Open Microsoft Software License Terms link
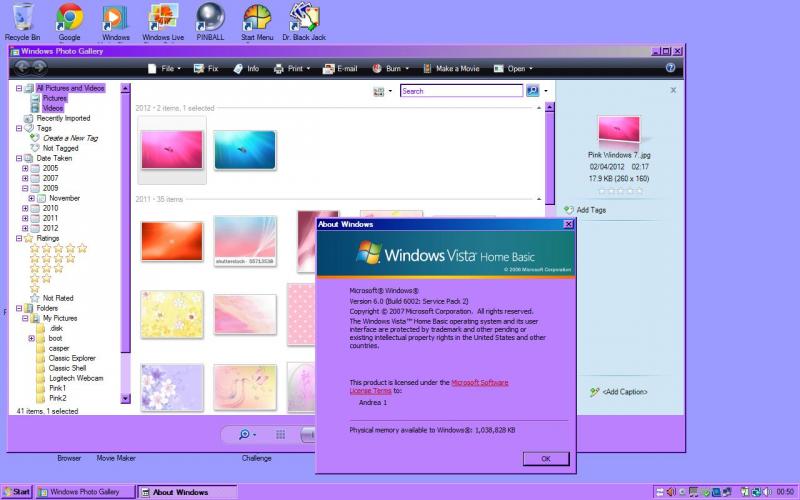The image size is (800, 500). point(429,386)
